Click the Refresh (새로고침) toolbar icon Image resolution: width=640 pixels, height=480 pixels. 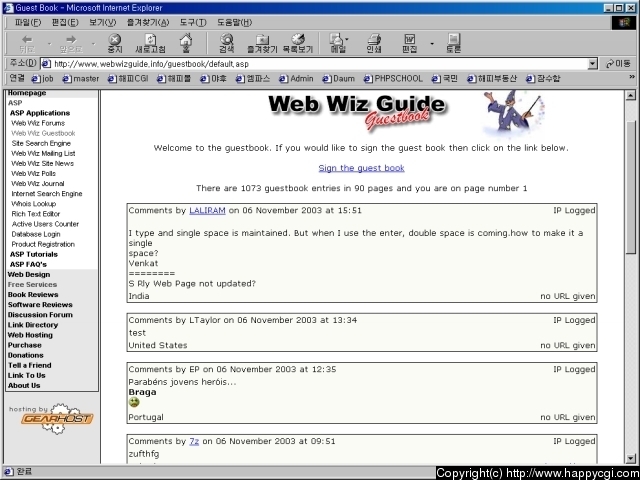[x=150, y=43]
